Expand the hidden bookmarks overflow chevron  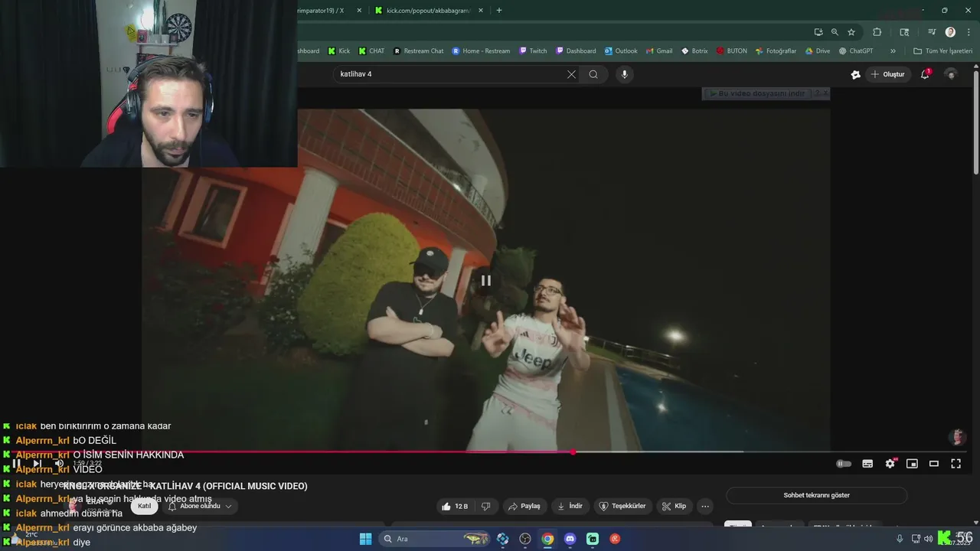coord(893,51)
